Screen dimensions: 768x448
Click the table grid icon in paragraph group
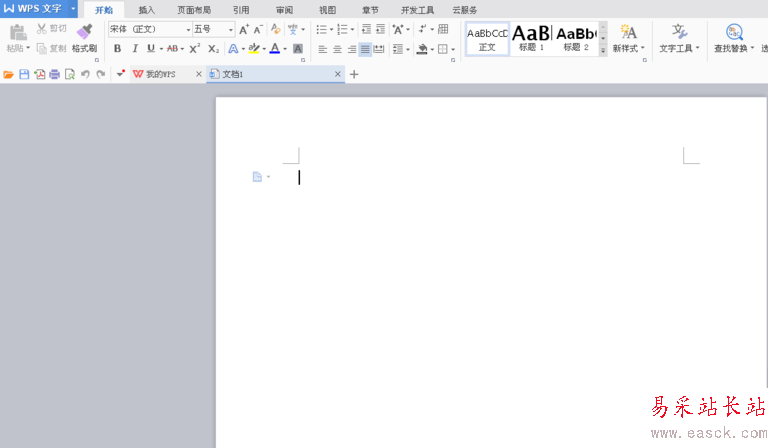click(443, 29)
